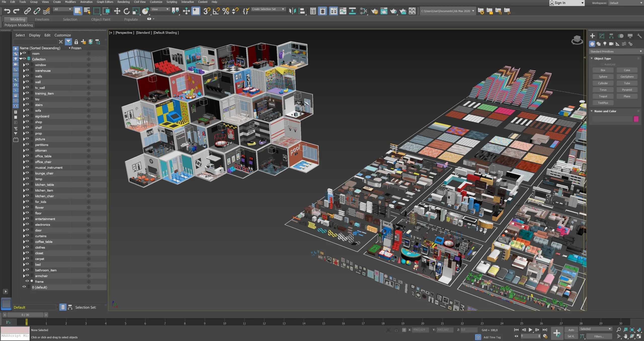Image resolution: width=644 pixels, height=341 pixels.
Task: Open the selection filter All dropdown
Action: (x=63, y=9)
